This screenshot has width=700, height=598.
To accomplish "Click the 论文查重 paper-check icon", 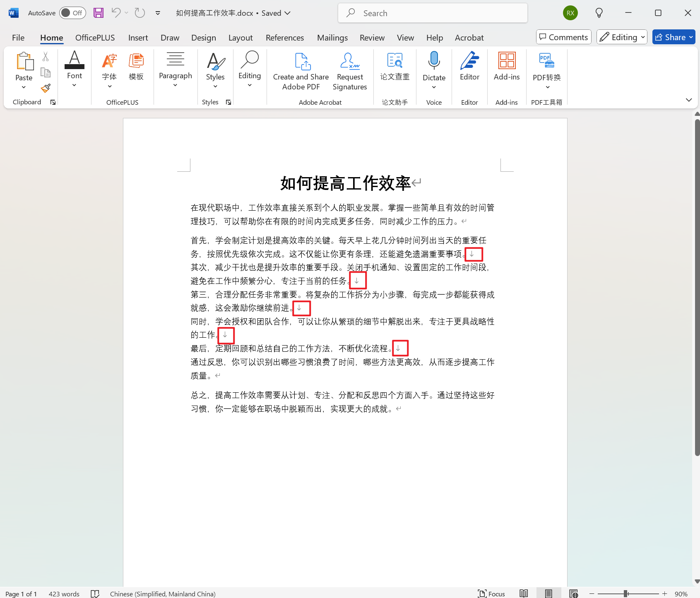I will [395, 66].
